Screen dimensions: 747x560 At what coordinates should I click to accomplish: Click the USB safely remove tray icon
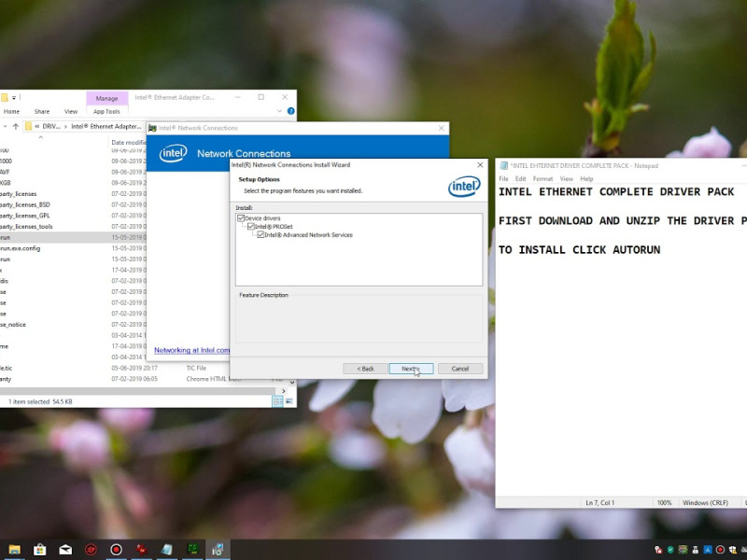[696, 550]
